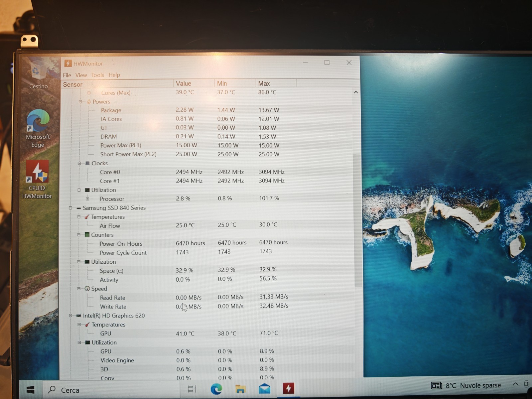The width and height of the screenshot is (532, 399).
Task: Open the Microsoft Edge desktop shortcut
Action: [x=38, y=129]
